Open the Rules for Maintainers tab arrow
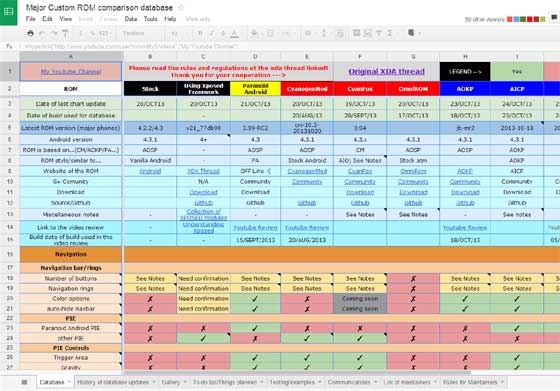This screenshot has height=391, width=560. [502, 382]
